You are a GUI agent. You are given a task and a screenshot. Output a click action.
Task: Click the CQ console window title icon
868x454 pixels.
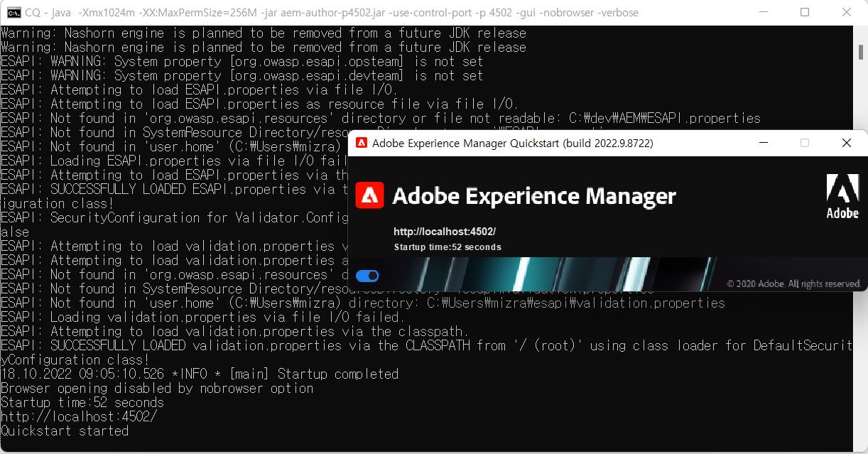coord(13,12)
